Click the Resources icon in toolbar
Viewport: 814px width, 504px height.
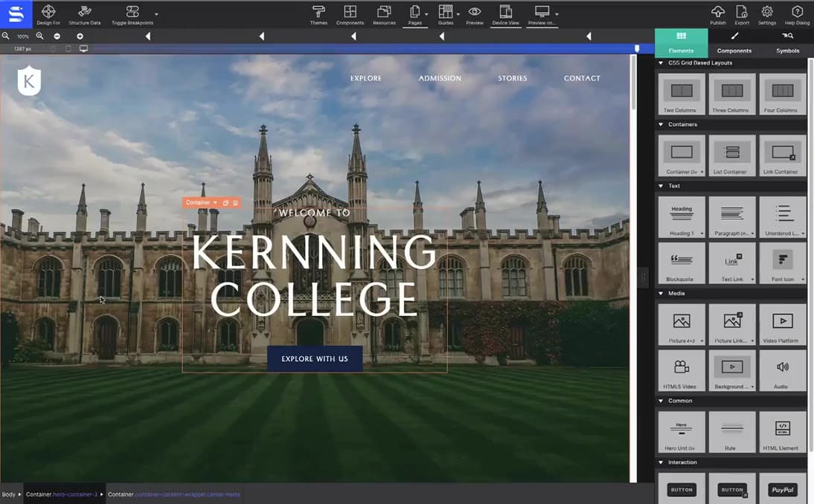384,14
